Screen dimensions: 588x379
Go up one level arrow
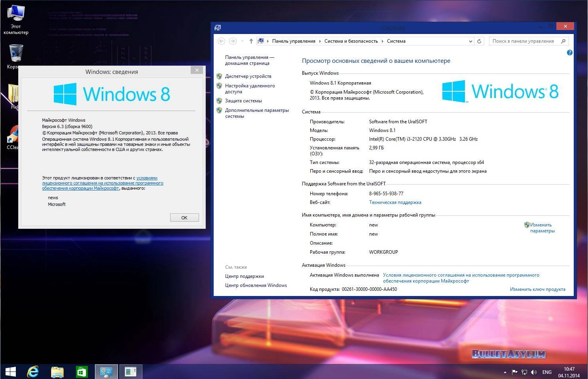pos(251,41)
